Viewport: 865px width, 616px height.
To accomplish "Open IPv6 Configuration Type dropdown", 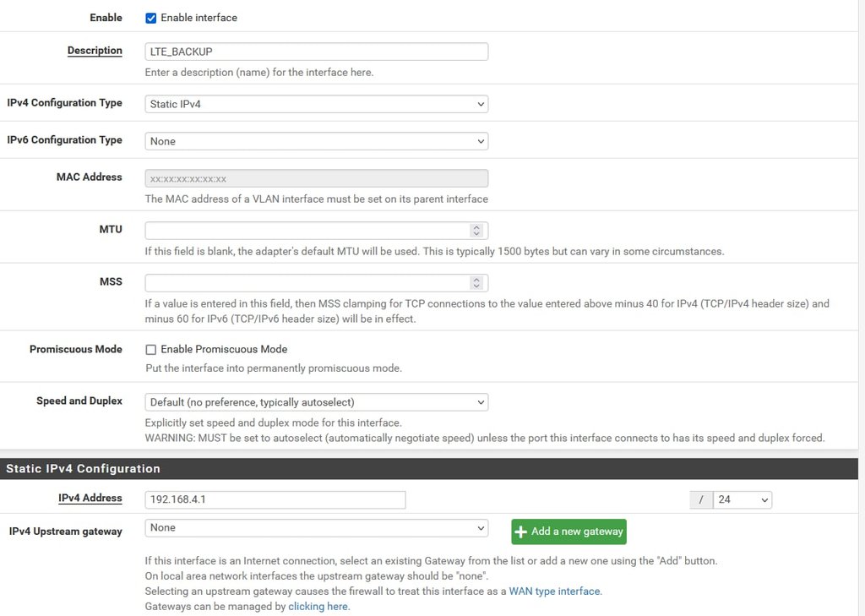I will (316, 141).
